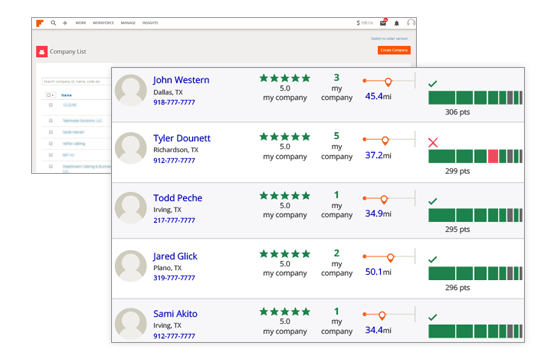Tick the checkbox beside BHT Inc row
This screenshot has width=540, height=360.
click(51, 155)
